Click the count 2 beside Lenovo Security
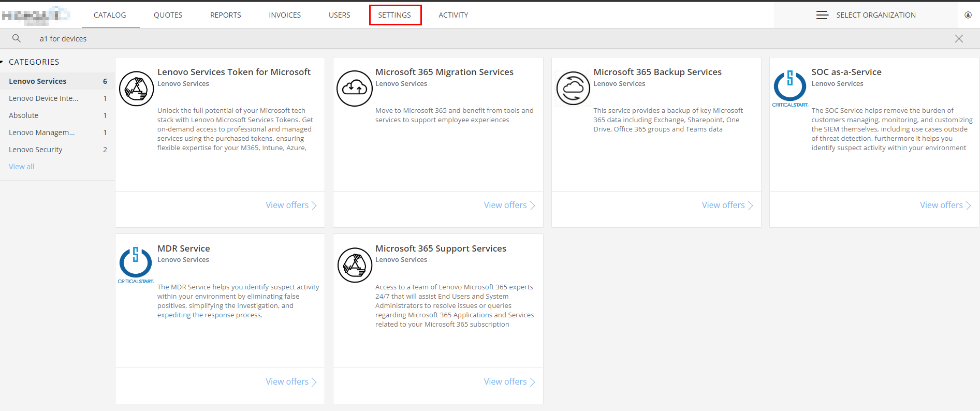 point(105,150)
